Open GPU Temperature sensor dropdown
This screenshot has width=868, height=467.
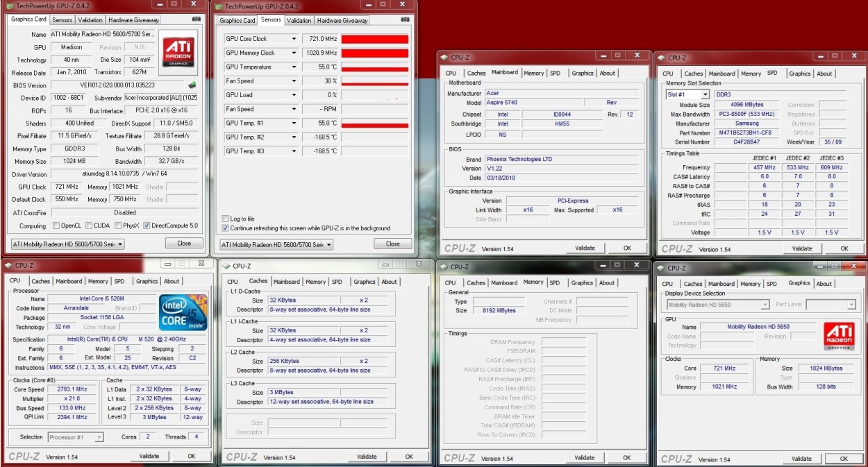pos(294,67)
